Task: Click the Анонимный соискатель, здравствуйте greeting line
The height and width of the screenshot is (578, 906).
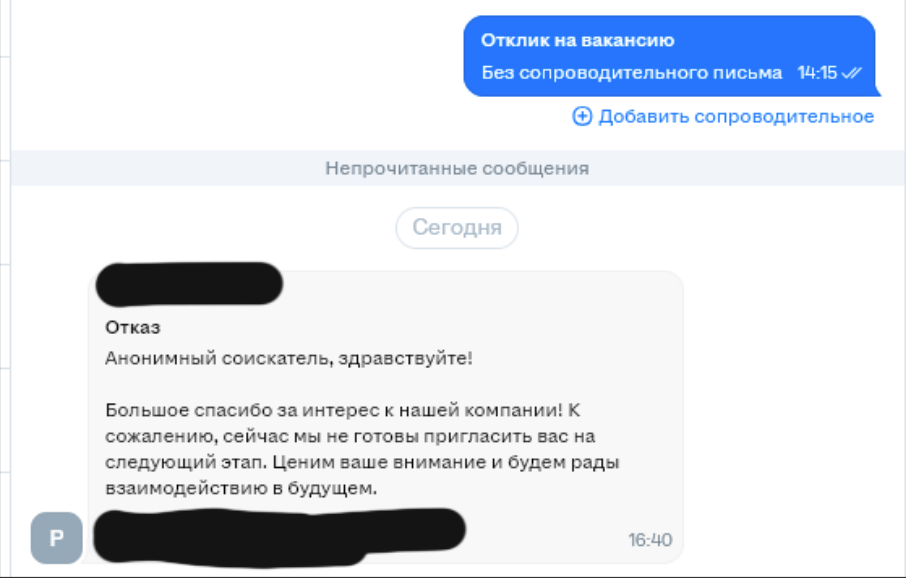Action: click(288, 357)
